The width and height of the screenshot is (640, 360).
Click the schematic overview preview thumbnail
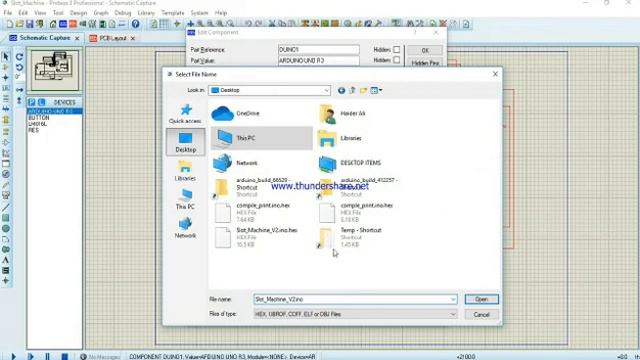(55, 70)
